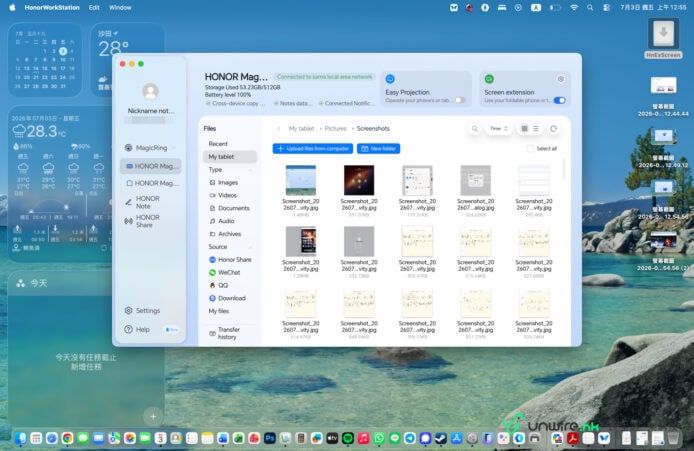Click the blue Easy Projection icon

pos(390,79)
